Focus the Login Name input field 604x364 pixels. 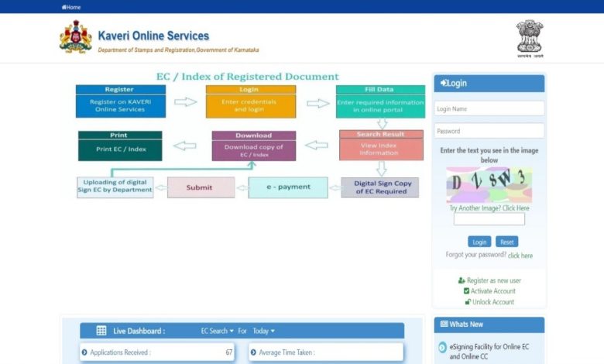pyautogui.click(x=489, y=109)
